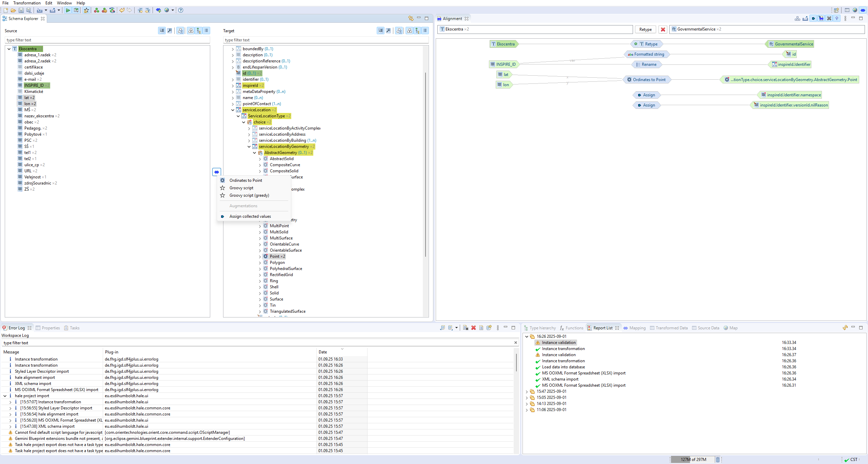
Task: Click the save project disk icon
Action: [21, 10]
